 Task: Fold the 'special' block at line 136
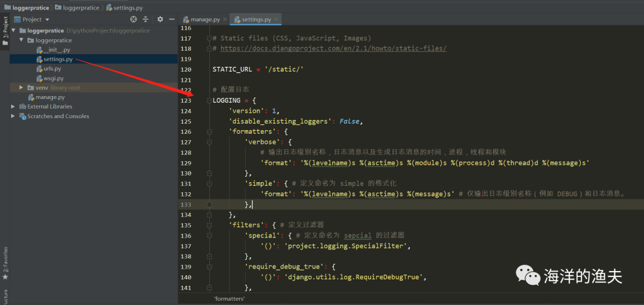[209, 236]
